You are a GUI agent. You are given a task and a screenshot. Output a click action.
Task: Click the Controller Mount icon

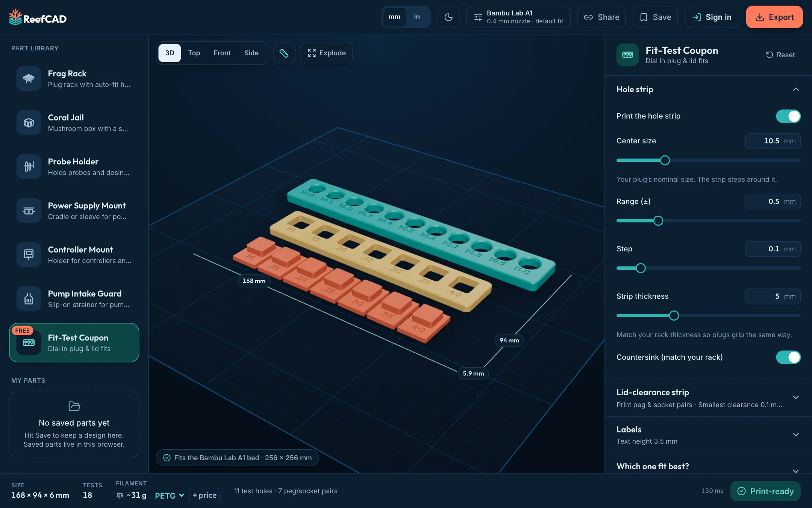29,255
